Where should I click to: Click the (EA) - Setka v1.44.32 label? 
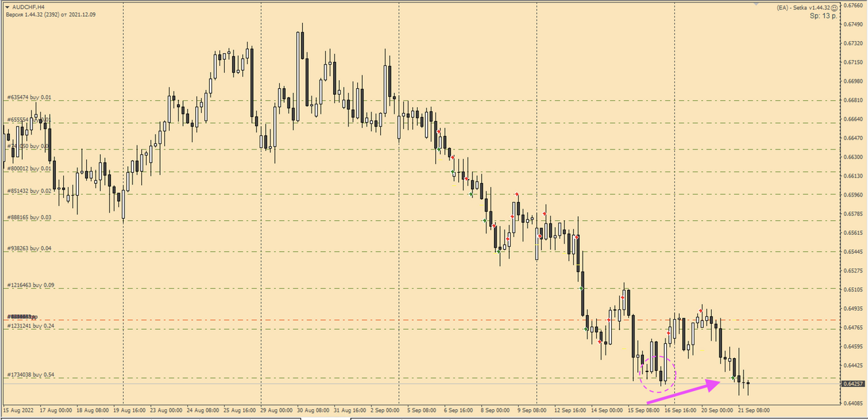pos(803,7)
